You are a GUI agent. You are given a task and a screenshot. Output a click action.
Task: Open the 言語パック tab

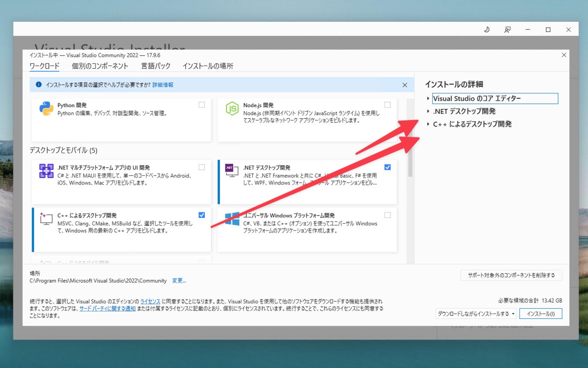pyautogui.click(x=156, y=66)
